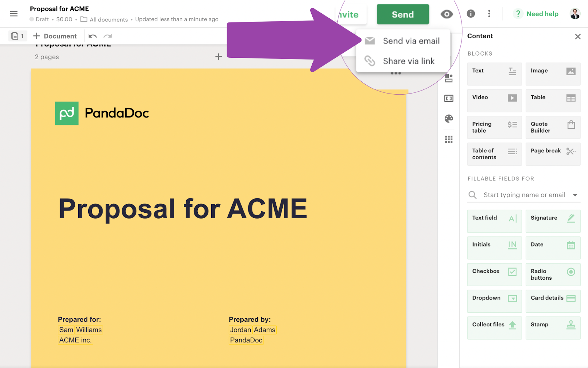Click 'Updated less than a minute ago' text
588x368 pixels.
(177, 19)
